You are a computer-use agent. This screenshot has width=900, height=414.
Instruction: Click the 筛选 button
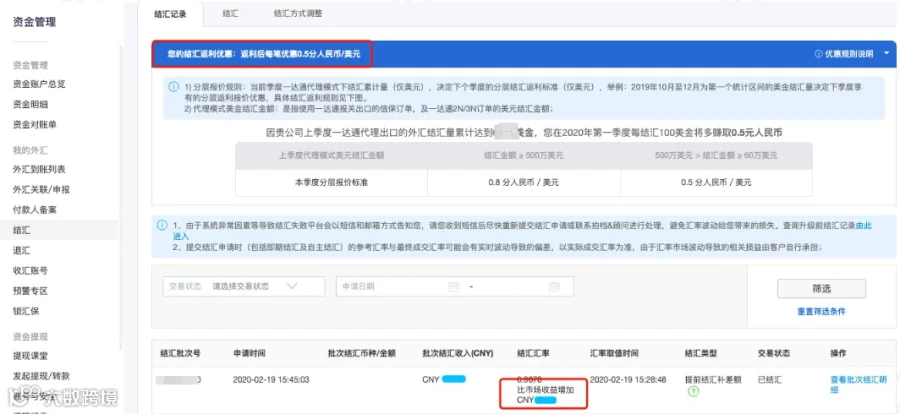(821, 289)
